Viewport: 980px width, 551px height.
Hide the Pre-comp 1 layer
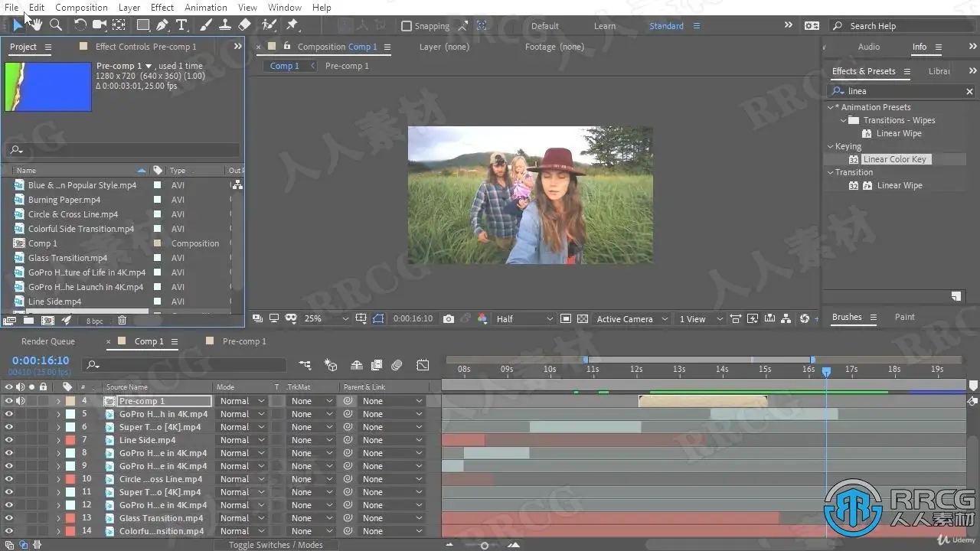click(x=9, y=401)
